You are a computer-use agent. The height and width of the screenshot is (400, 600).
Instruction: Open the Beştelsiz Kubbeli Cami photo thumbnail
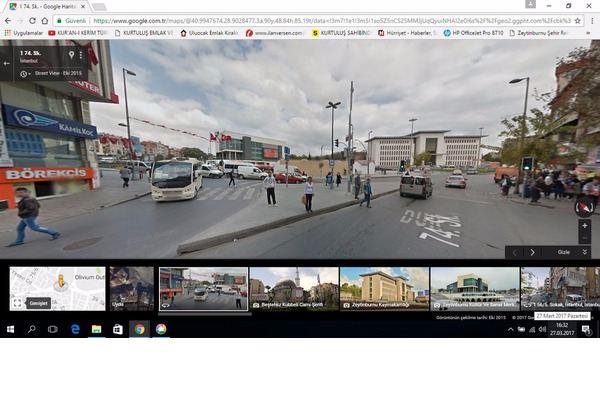click(294, 289)
